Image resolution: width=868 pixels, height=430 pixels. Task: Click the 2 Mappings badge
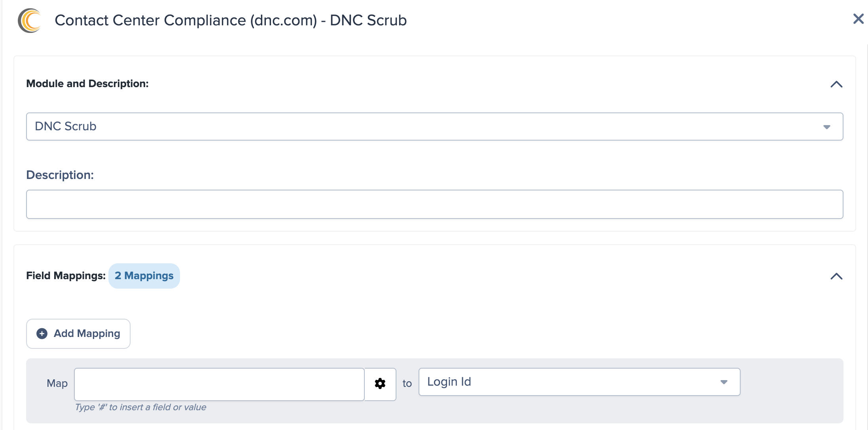pyautogui.click(x=144, y=276)
